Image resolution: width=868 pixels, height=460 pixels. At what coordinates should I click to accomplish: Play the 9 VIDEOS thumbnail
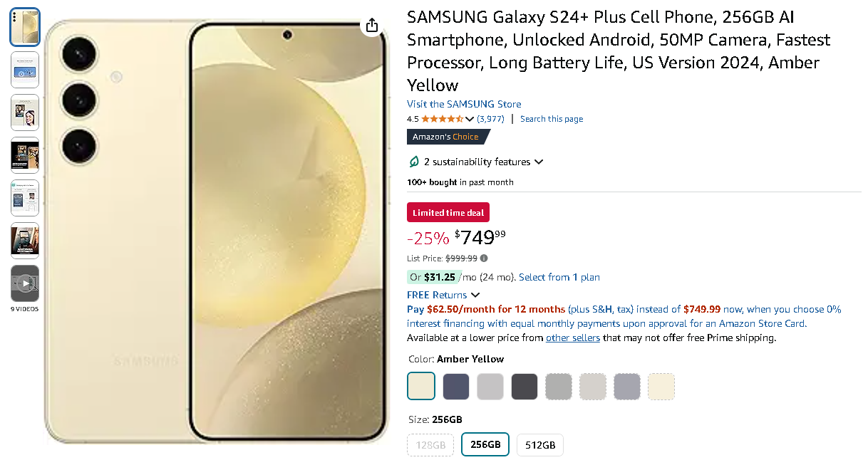[x=24, y=283]
